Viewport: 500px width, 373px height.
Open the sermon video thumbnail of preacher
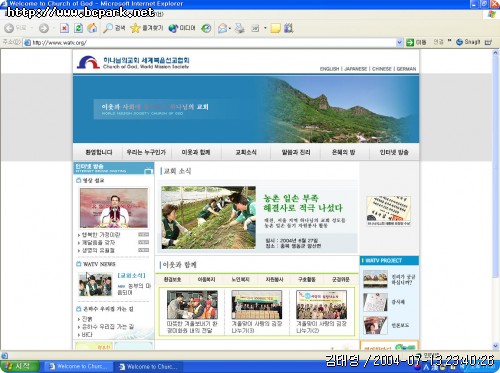(114, 208)
